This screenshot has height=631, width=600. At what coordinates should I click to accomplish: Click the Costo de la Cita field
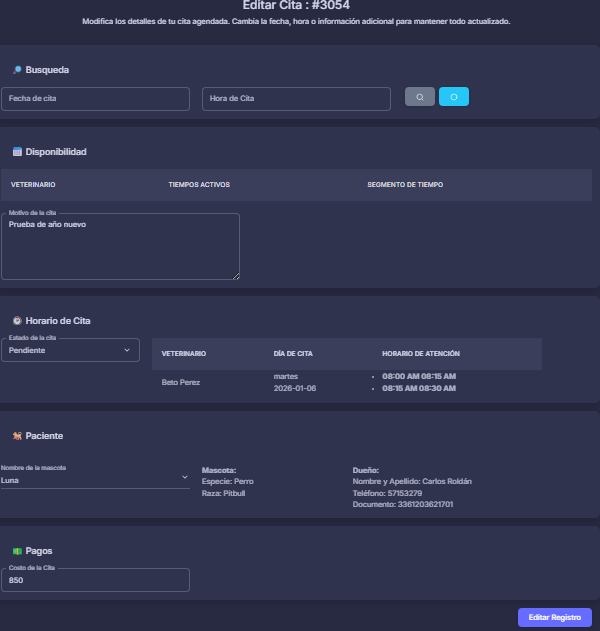coord(95,580)
